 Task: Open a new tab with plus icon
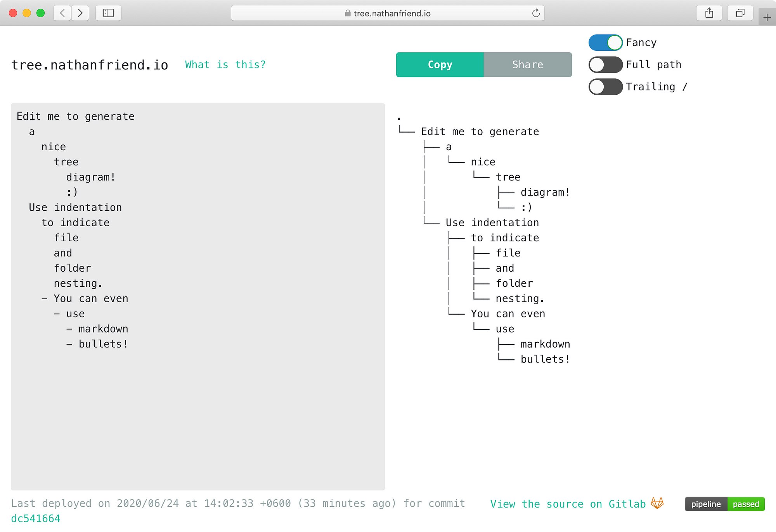point(767,17)
